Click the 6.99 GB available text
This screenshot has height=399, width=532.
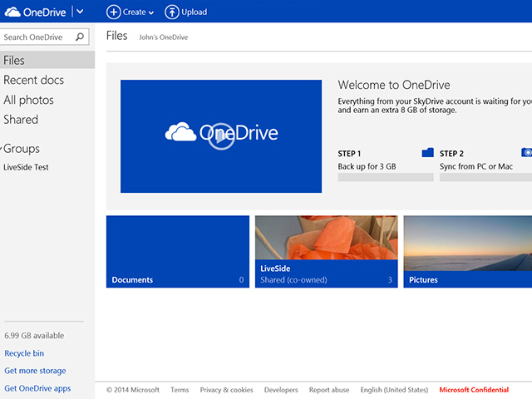[x=34, y=336]
